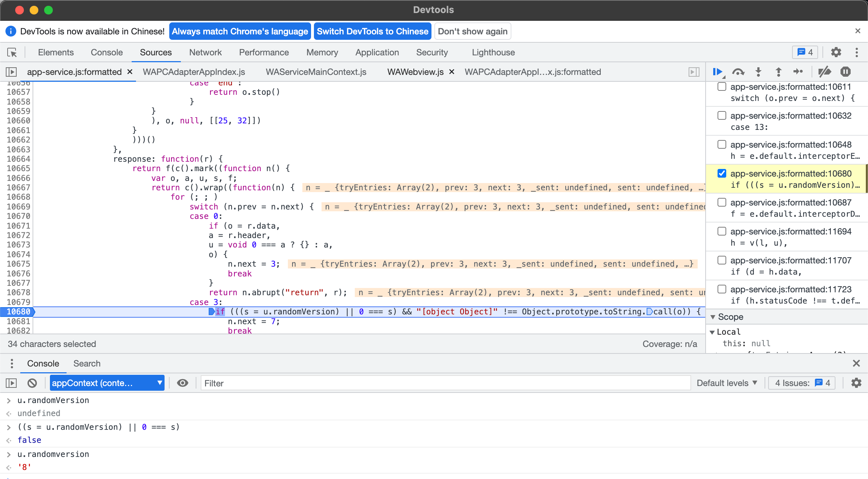This screenshot has height=479, width=868.
Task: Open console settings gear
Action: click(x=856, y=383)
